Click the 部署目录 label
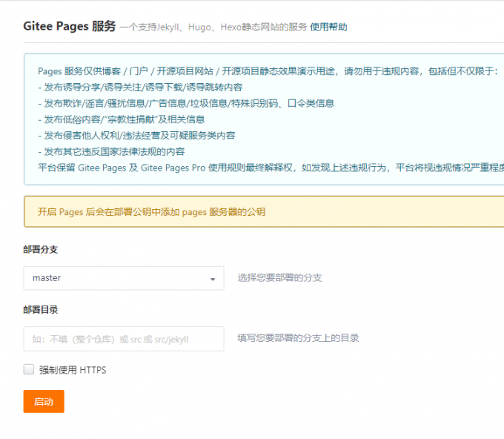 (41, 310)
